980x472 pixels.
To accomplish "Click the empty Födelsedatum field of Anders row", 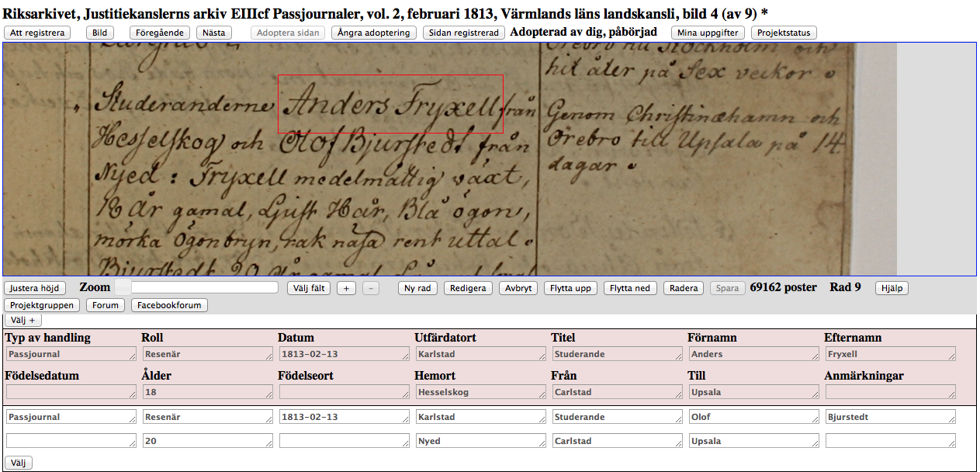I will coord(71,392).
